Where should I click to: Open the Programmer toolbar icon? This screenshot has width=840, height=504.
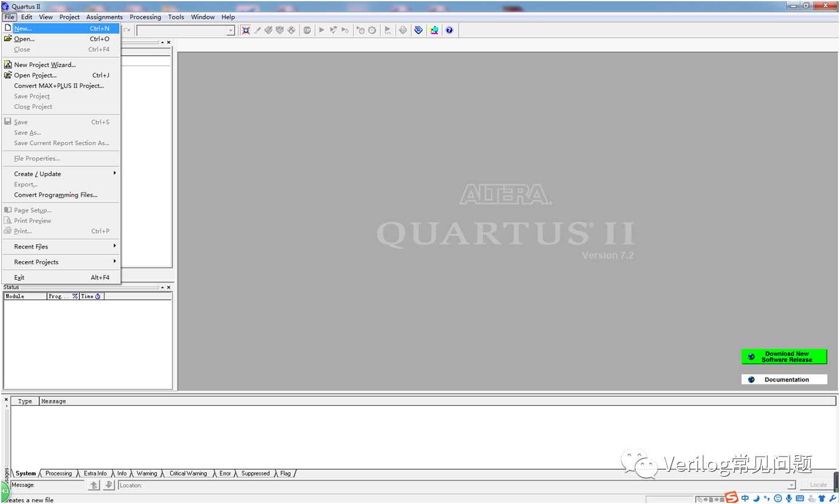(418, 30)
